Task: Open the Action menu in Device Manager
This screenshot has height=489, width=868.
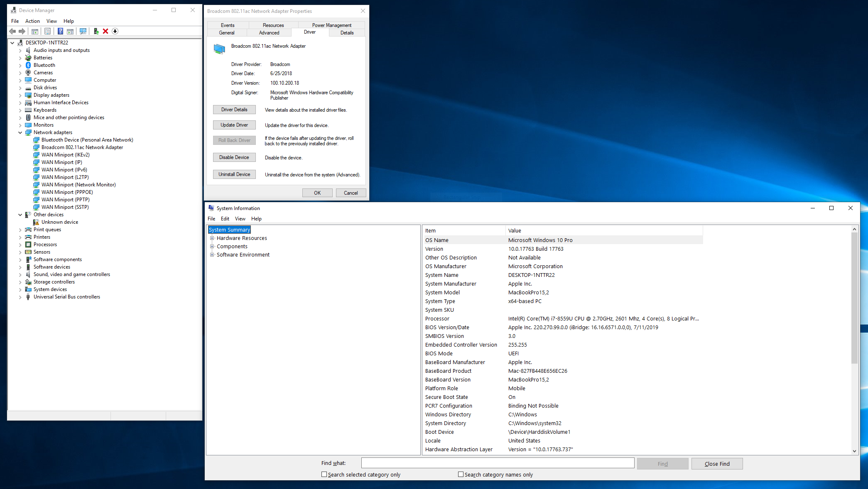Action: [x=32, y=21]
